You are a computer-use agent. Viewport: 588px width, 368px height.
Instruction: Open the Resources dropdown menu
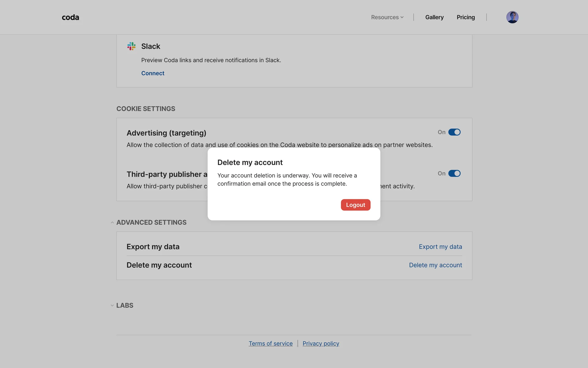[387, 17]
